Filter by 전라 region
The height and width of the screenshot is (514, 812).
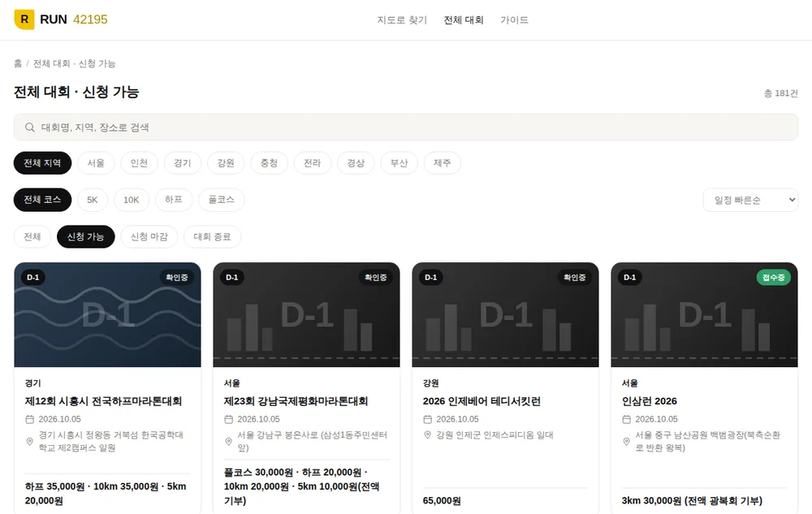[x=313, y=163]
